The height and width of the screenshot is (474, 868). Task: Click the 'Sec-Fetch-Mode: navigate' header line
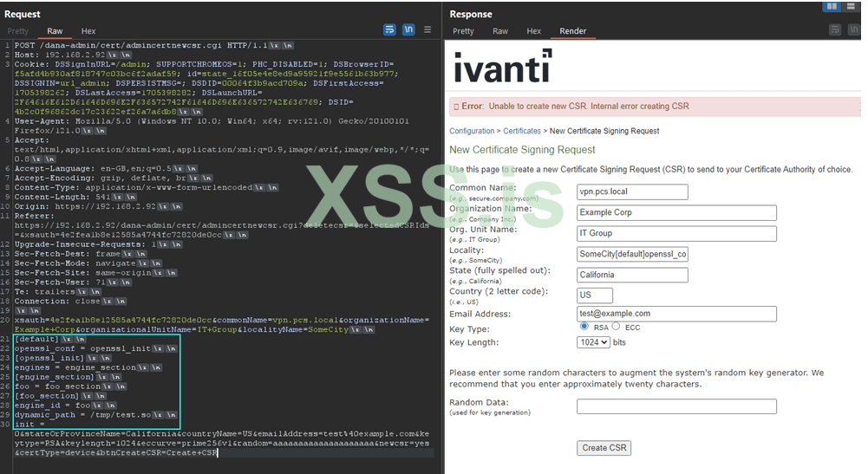(88, 263)
